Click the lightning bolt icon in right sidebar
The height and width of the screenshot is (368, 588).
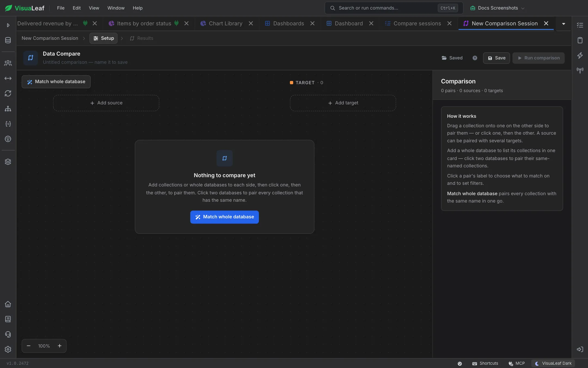coord(580,55)
